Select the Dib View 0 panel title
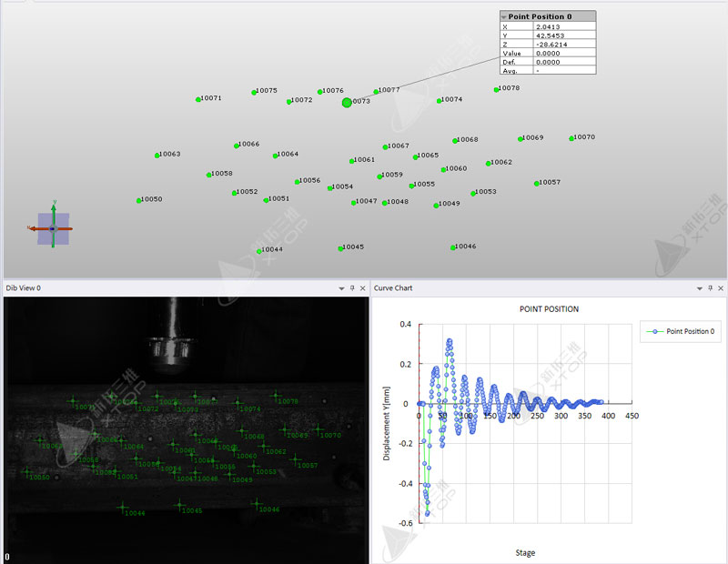The height and width of the screenshot is (564, 728). pos(24,288)
